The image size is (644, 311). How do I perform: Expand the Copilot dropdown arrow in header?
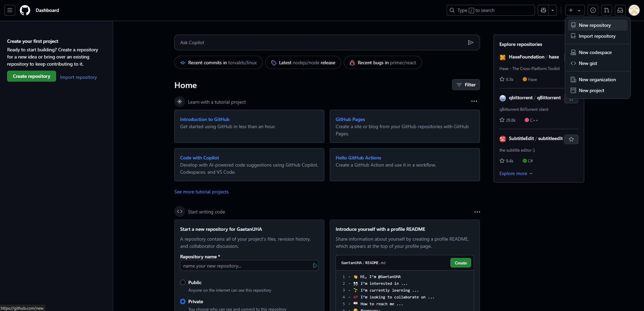click(x=553, y=10)
